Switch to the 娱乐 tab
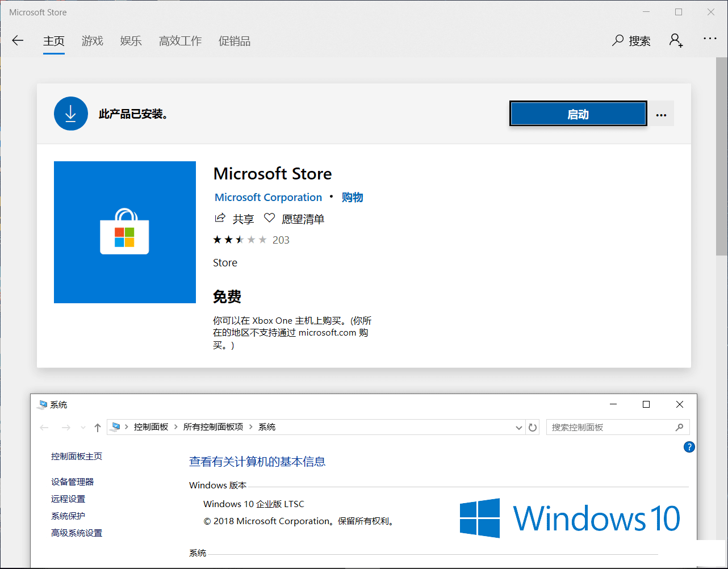728x569 pixels. 131,41
